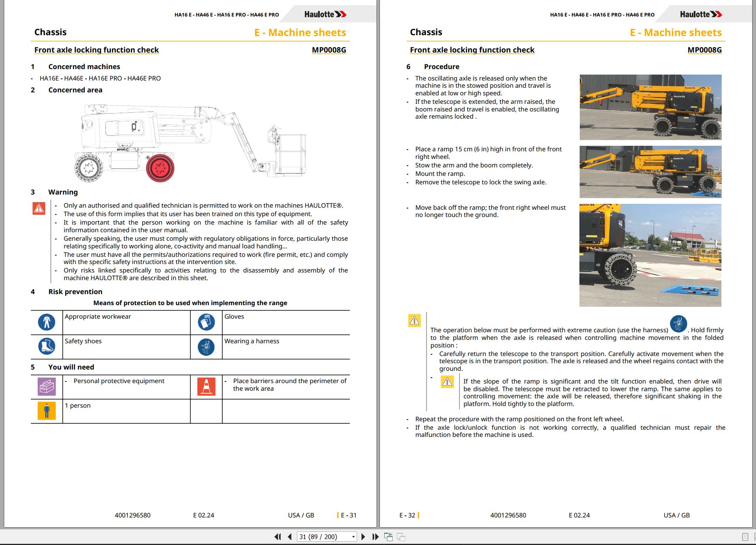Click the red warning triangle icon in Warning section

point(39,208)
